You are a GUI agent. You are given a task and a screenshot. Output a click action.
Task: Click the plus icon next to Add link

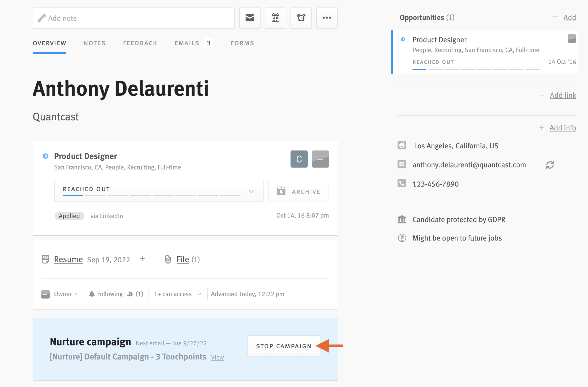tap(542, 95)
